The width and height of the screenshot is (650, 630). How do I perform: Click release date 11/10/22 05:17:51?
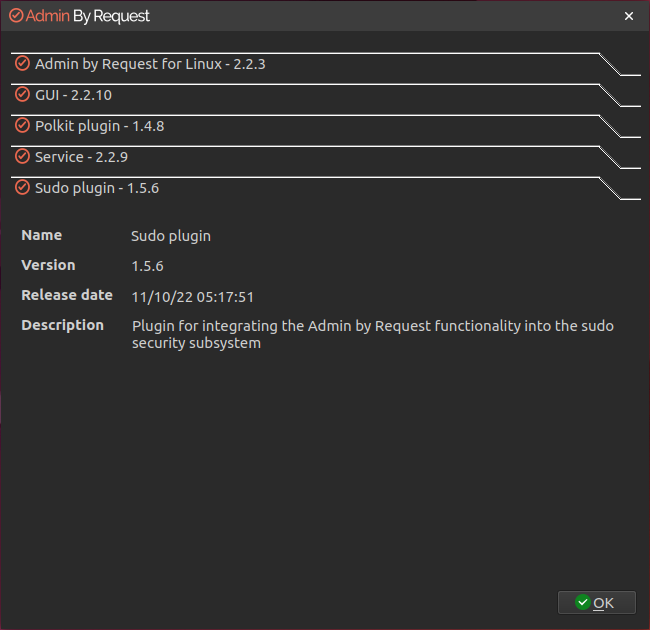(x=193, y=297)
